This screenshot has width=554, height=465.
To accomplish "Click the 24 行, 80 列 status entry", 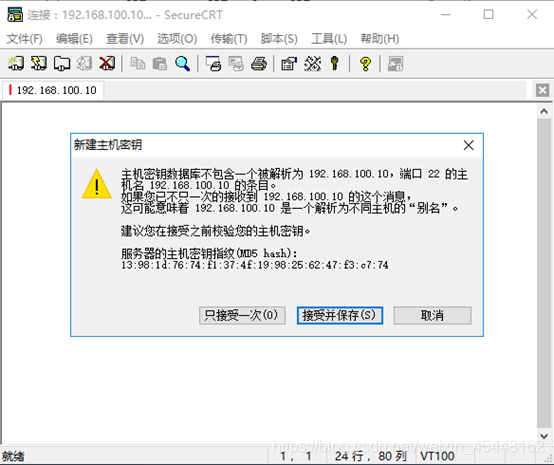I will pos(371,456).
